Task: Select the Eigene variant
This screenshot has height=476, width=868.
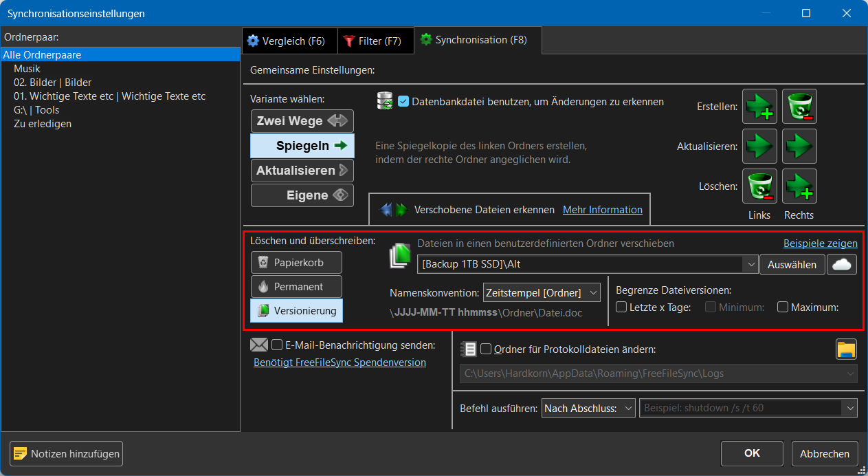Action: 302,195
